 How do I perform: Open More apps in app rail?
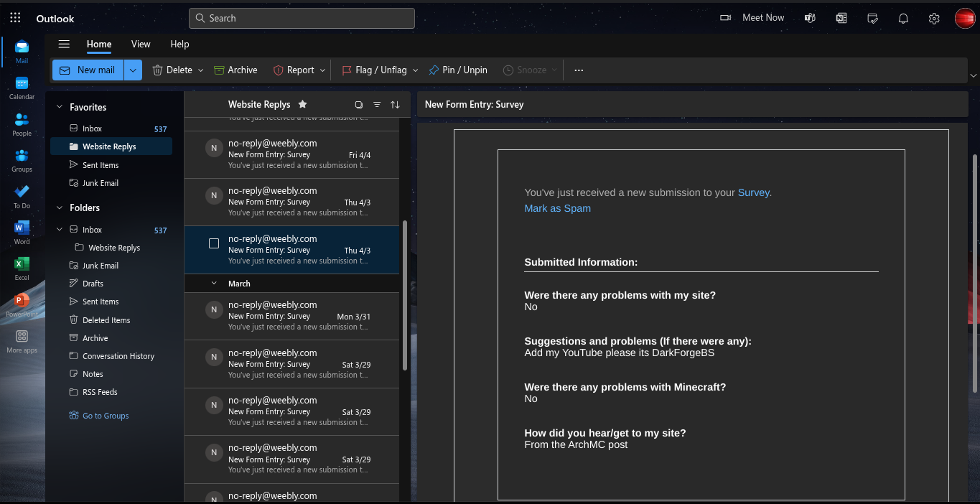(x=22, y=340)
